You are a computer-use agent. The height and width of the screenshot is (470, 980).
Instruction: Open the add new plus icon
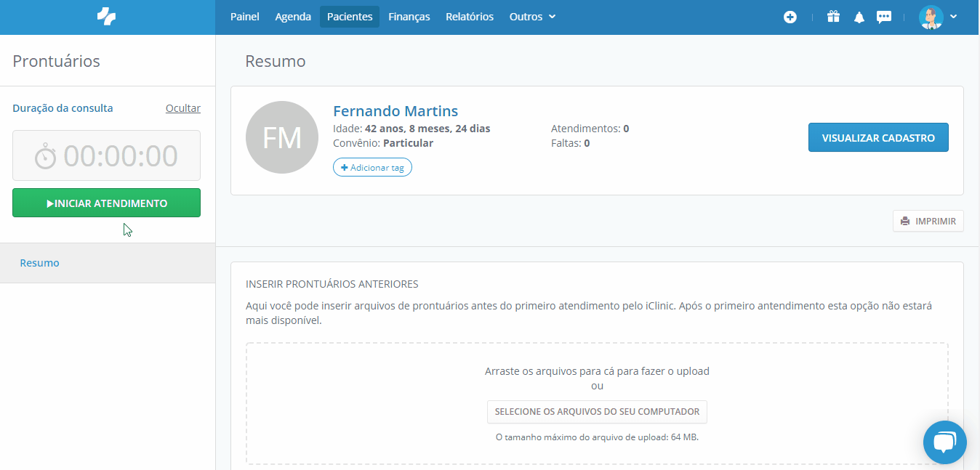pyautogui.click(x=790, y=17)
